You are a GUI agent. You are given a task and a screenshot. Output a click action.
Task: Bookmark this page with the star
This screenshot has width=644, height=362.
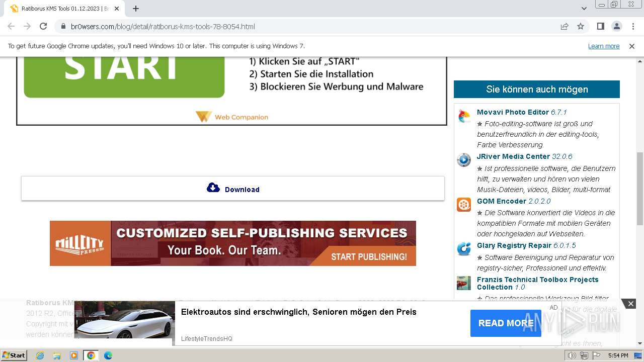point(581,26)
